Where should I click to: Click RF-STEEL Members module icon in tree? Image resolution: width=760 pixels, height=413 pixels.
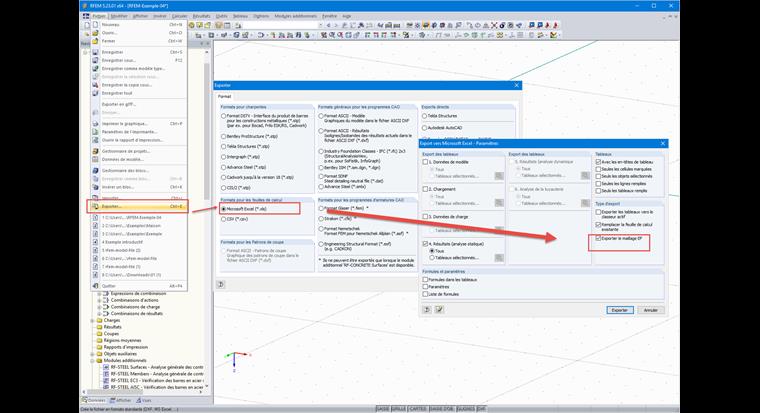pyautogui.click(x=106, y=374)
